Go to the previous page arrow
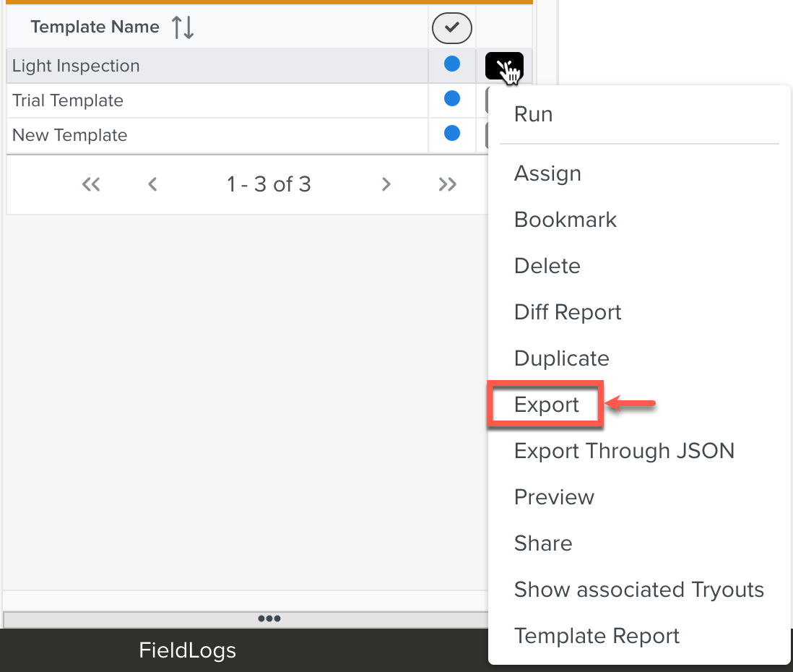 pyautogui.click(x=152, y=184)
